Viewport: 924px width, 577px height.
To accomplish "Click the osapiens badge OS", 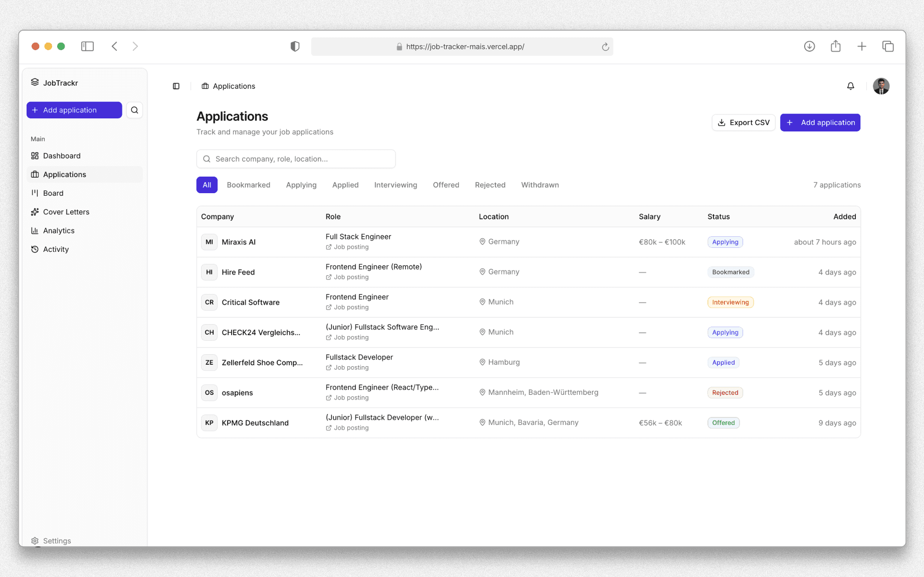I will (x=209, y=392).
